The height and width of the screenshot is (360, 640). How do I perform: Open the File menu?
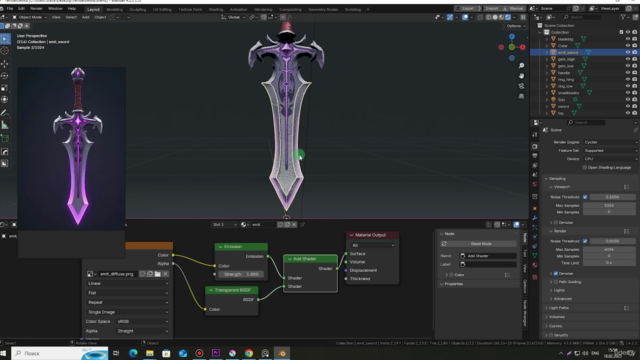point(10,9)
